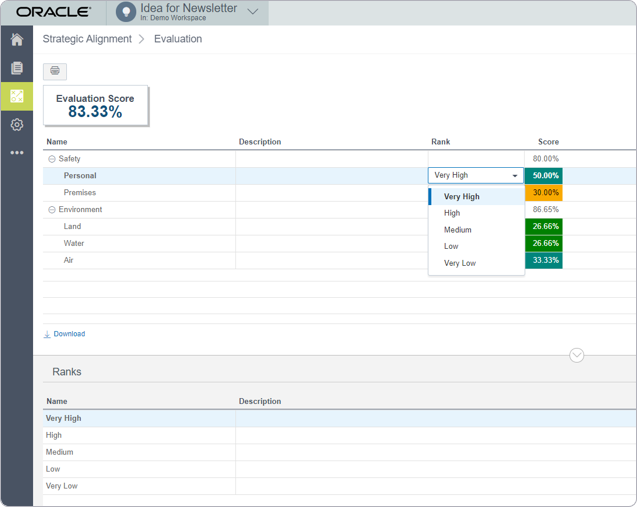Screen dimensions: 637x507
Task: Open the Home icon in sidebar
Action: click(x=17, y=39)
